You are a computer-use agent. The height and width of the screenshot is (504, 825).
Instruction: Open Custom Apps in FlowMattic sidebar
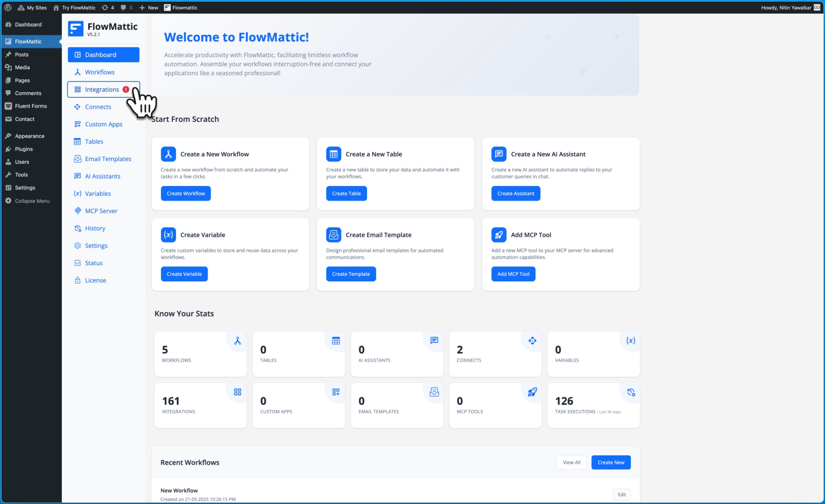coord(104,124)
